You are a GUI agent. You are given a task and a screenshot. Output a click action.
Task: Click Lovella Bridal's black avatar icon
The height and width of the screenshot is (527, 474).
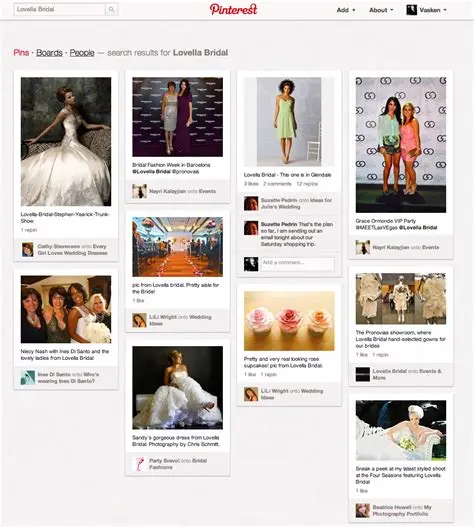[362, 374]
